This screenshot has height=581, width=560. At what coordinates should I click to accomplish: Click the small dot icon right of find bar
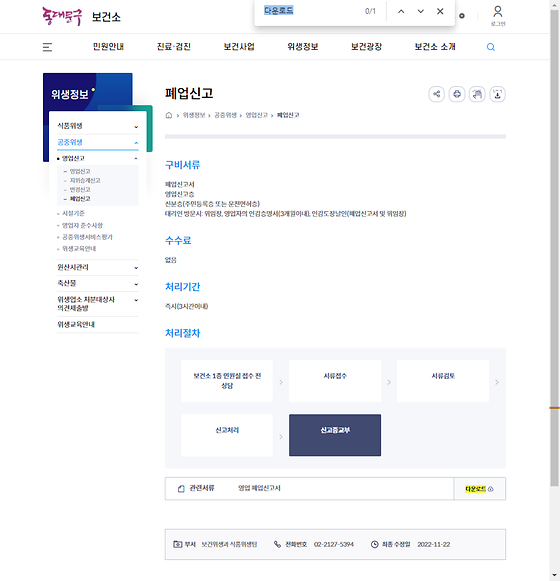point(462,16)
